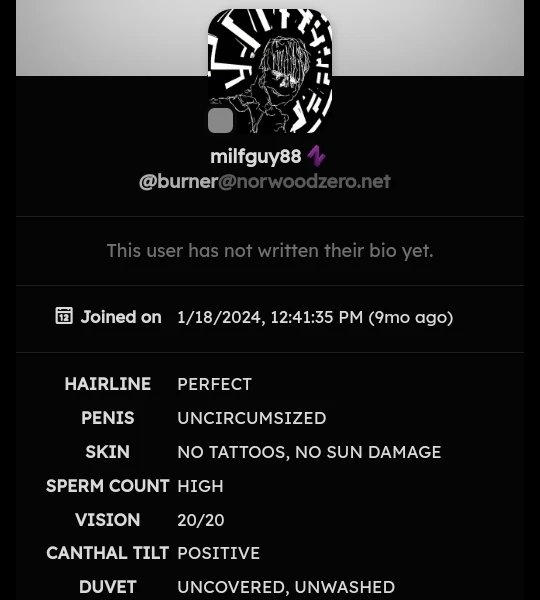Select the POSITIVE canthal tilt value
This screenshot has width=540, height=600.
tap(219, 553)
